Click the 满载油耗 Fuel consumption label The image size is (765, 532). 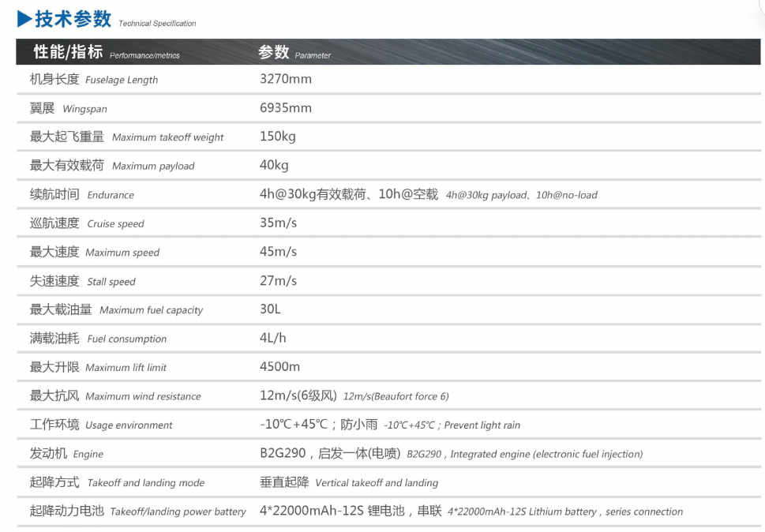(98, 338)
